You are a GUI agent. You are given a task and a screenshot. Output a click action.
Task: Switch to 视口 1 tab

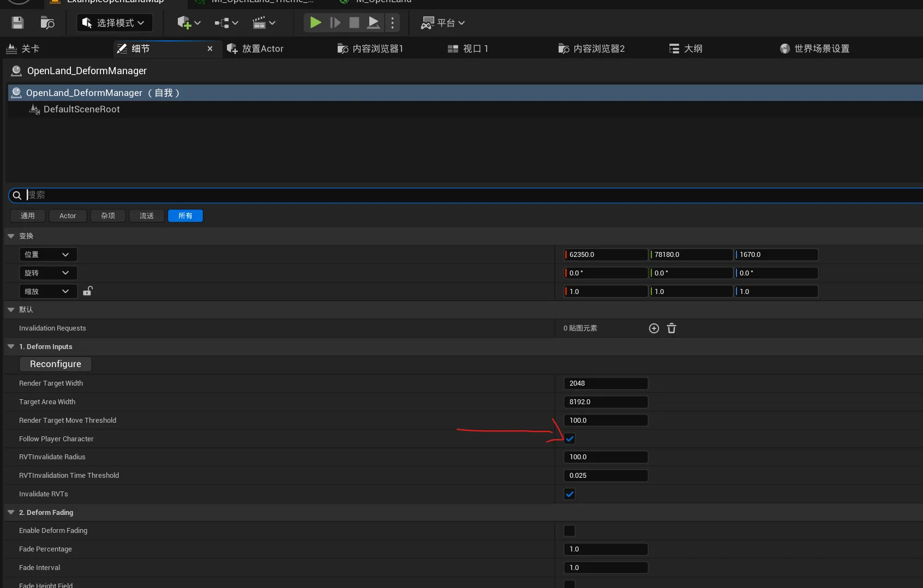click(468, 49)
